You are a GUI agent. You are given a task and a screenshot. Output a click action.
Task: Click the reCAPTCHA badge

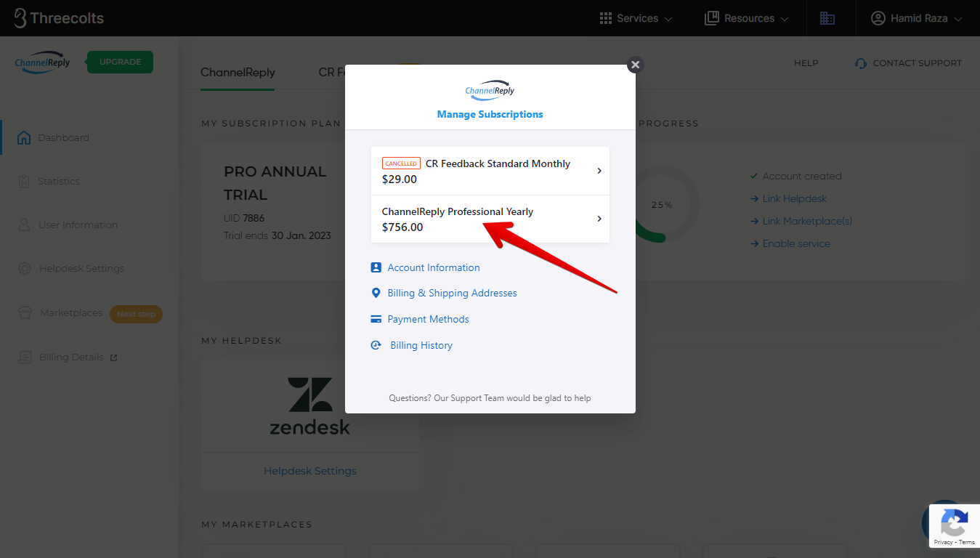click(x=954, y=526)
